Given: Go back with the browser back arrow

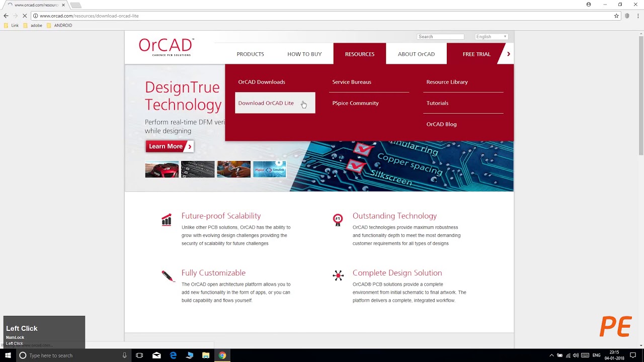Looking at the screenshot, I should click(6, 16).
